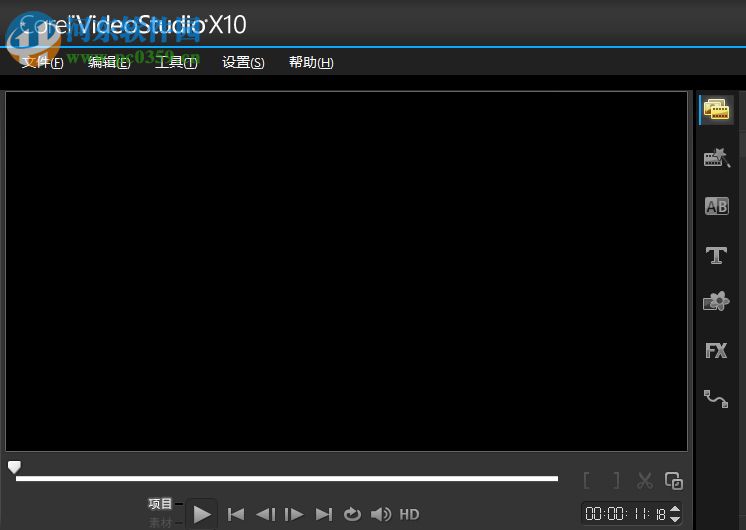Switch preview to 项目 mode
The image size is (746, 530).
[x=160, y=503]
